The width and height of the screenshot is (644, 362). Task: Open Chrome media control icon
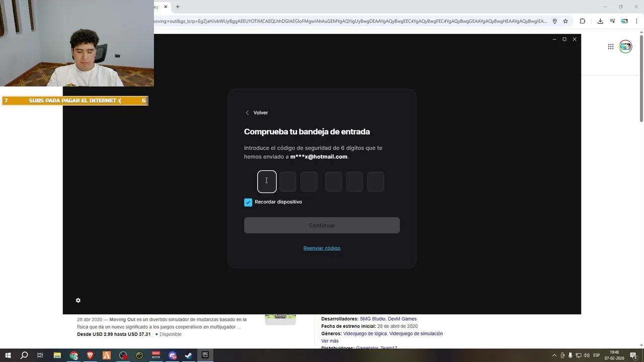pos(612,21)
